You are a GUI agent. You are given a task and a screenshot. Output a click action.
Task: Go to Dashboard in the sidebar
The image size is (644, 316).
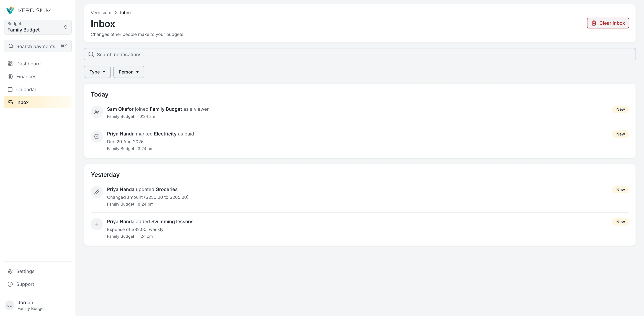tap(38, 64)
